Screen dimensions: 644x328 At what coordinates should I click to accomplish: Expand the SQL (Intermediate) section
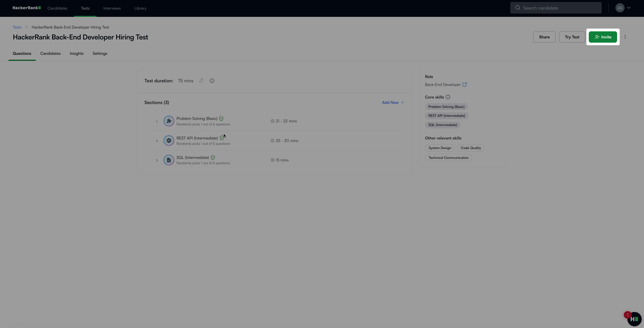point(157,160)
